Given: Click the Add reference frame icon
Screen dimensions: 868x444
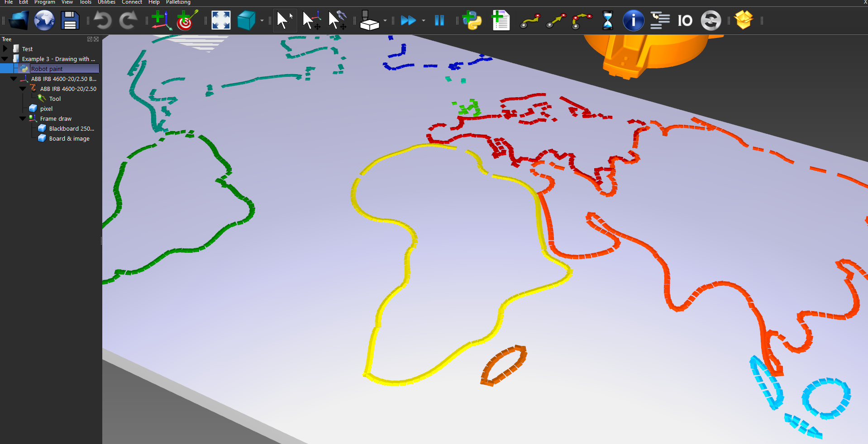Looking at the screenshot, I should tap(161, 21).
